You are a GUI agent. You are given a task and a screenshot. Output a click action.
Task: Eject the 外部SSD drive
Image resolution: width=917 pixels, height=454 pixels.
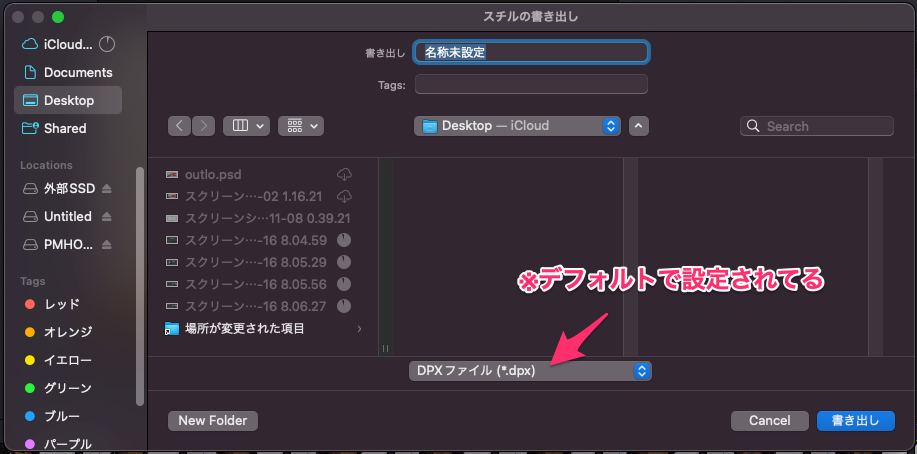(x=106, y=188)
